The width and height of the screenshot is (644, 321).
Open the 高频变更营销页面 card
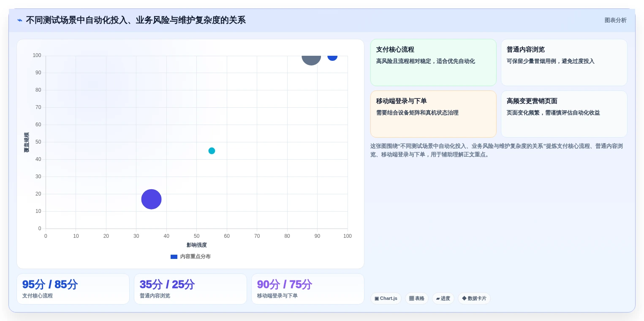[x=564, y=114]
